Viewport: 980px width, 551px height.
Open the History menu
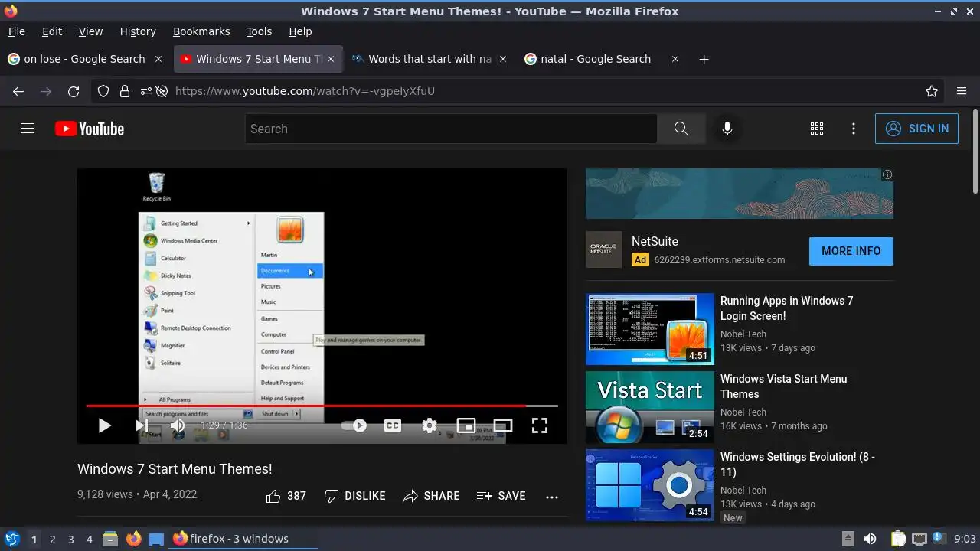138,31
